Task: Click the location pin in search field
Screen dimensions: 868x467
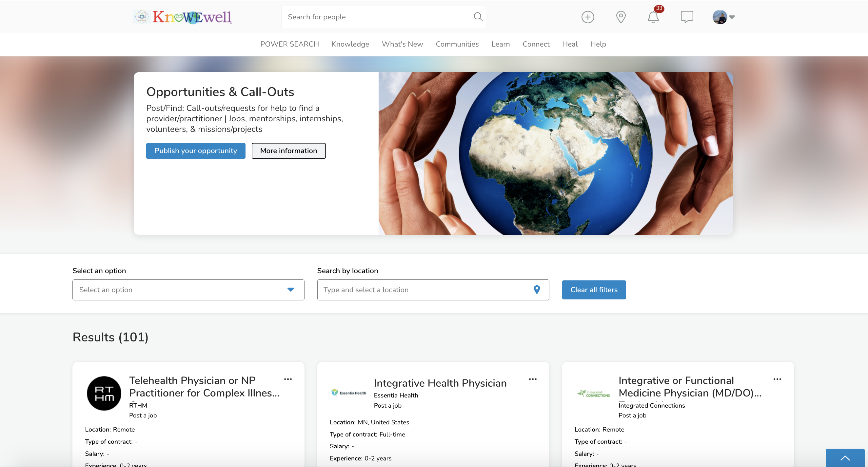Action: click(537, 290)
